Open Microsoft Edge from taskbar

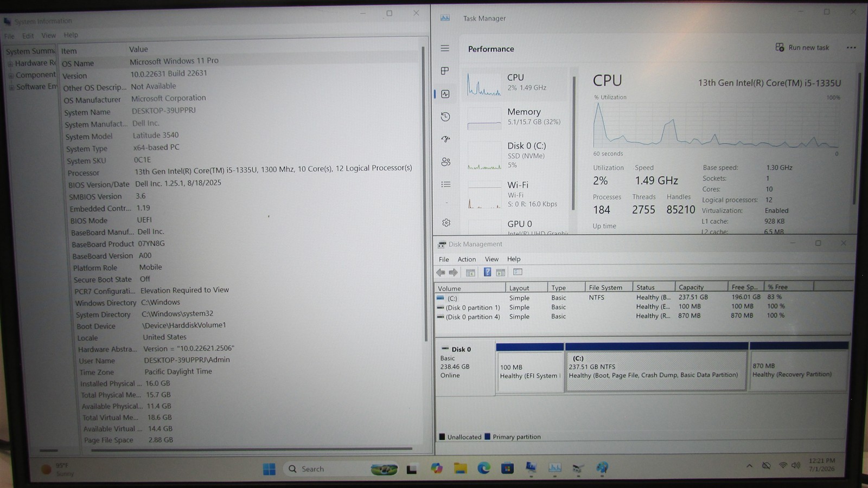(484, 468)
